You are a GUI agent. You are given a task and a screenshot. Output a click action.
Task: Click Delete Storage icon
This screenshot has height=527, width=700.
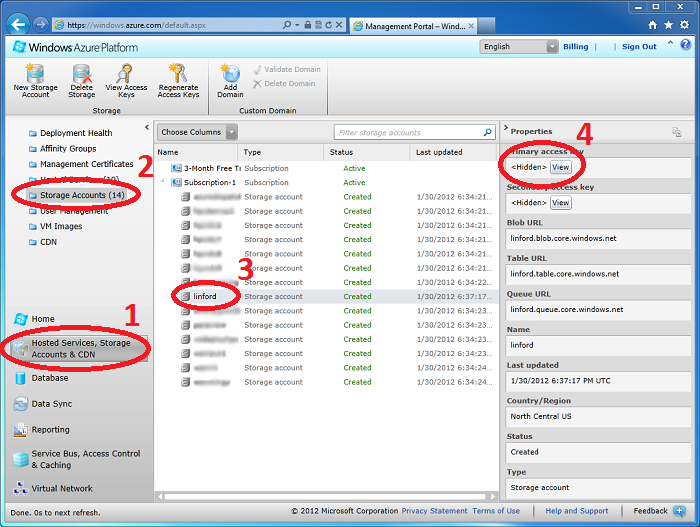(82, 74)
